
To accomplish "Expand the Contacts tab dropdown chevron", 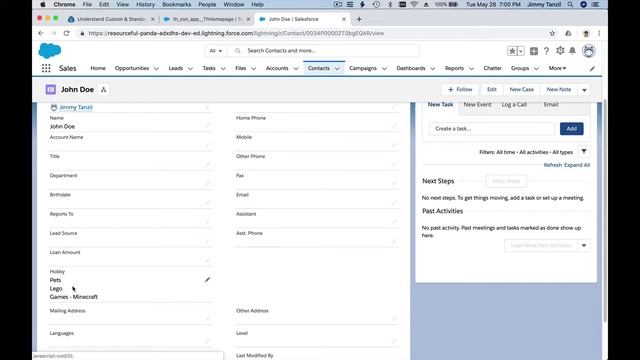I will tap(337, 69).
